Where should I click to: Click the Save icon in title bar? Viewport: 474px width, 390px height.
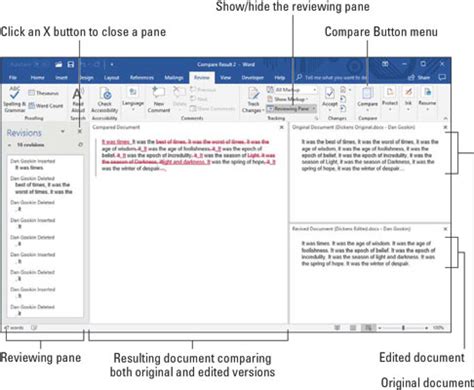pyautogui.click(x=71, y=64)
